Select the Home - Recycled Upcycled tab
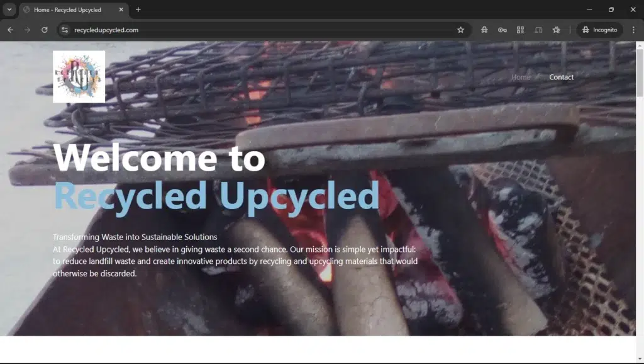Viewport: 644px width, 364px height. pos(68,10)
